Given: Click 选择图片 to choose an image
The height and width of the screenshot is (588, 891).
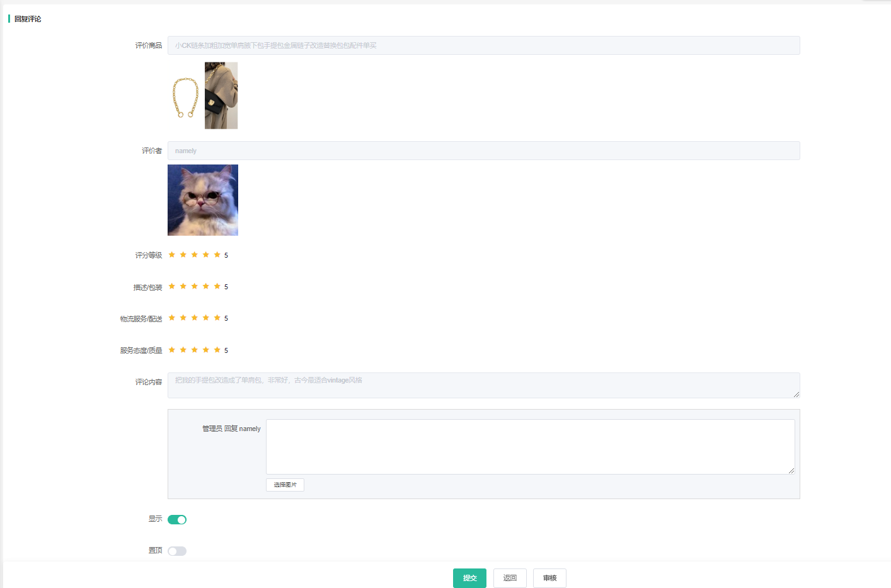Looking at the screenshot, I should (285, 485).
